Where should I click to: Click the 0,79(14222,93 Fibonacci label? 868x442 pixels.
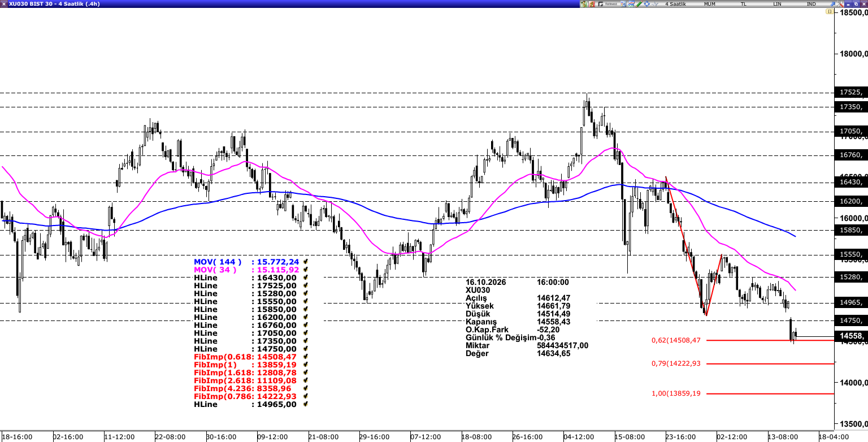click(x=676, y=363)
